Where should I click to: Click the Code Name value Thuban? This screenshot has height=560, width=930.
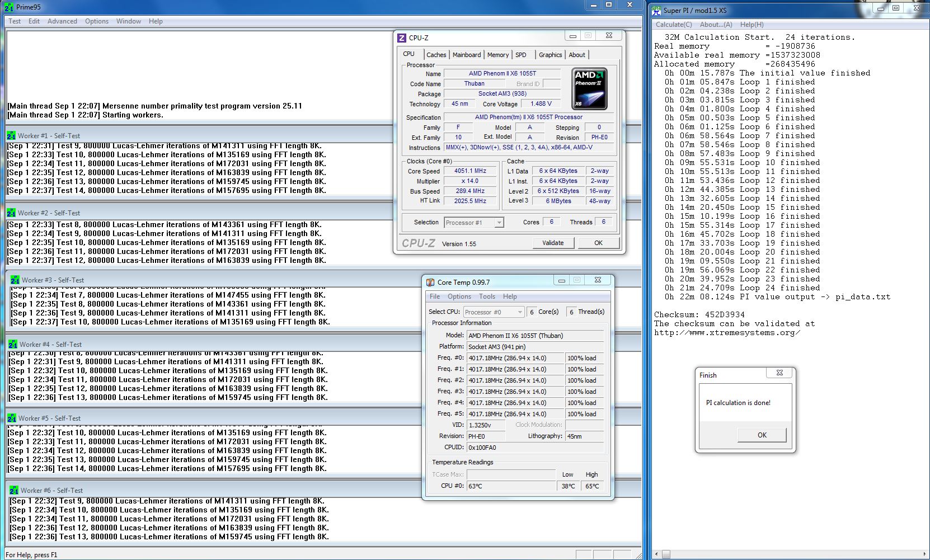(x=475, y=83)
